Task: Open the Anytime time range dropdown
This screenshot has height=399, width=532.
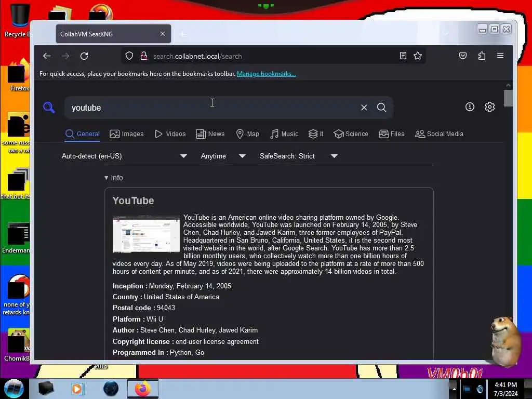Action: click(x=223, y=156)
